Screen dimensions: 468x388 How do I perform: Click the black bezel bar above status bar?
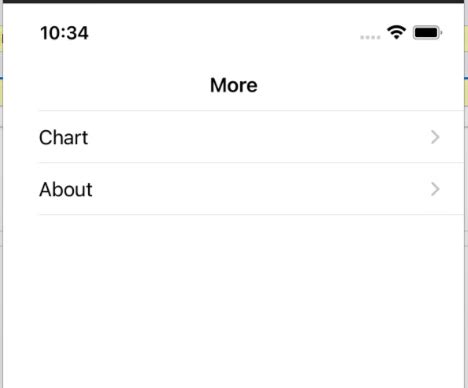233,1
